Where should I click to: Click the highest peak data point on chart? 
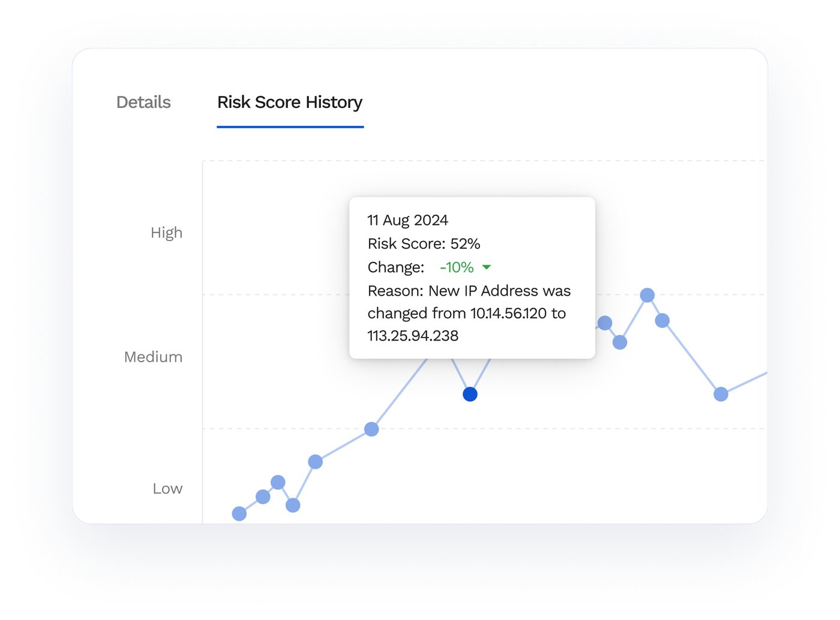tap(647, 295)
